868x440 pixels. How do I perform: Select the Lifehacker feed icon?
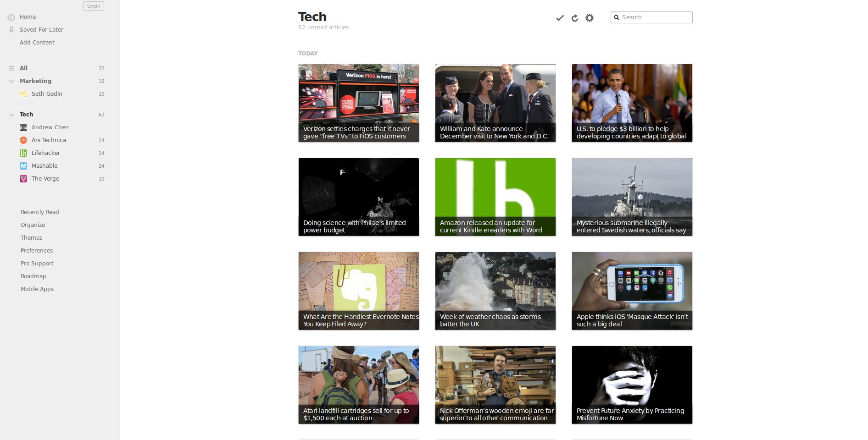[23, 153]
